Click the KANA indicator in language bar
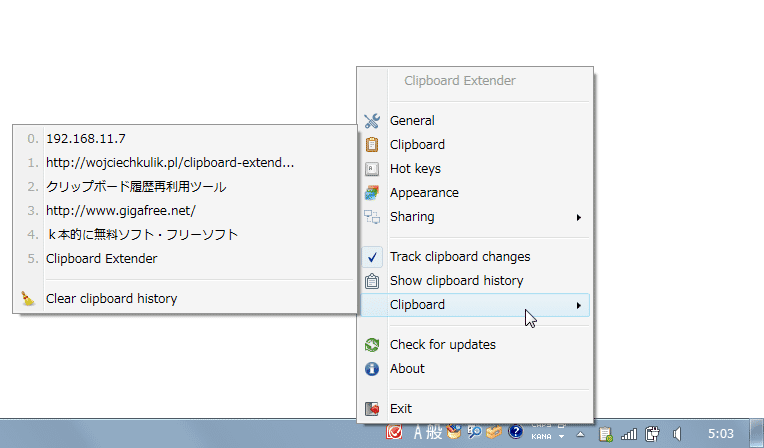The width and height of the screenshot is (764, 448). click(x=541, y=437)
